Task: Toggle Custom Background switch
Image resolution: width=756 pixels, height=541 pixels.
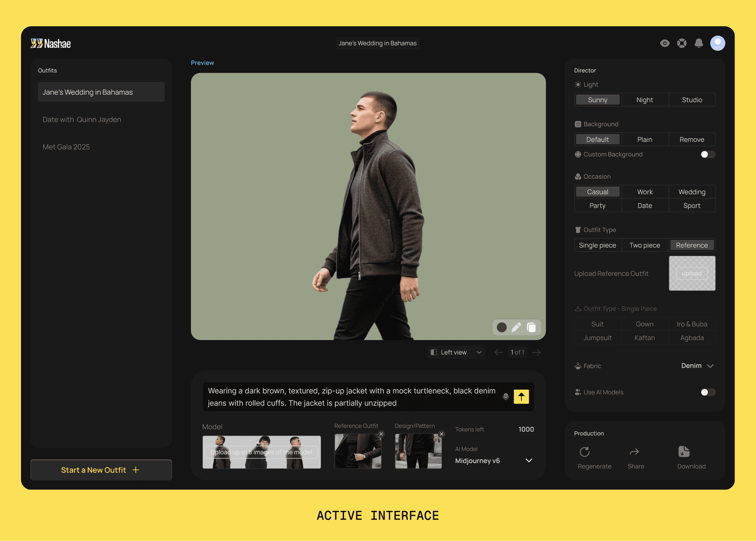Action: pos(708,154)
